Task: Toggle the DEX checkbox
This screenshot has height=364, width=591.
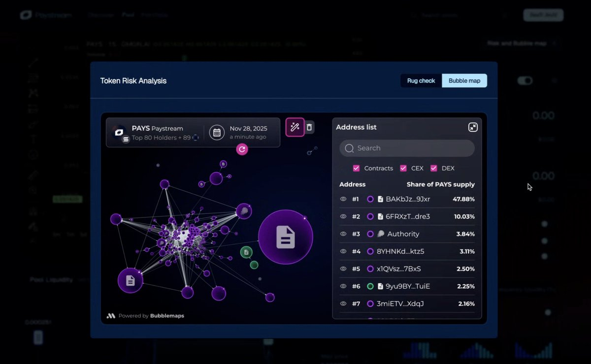Action: click(433, 168)
